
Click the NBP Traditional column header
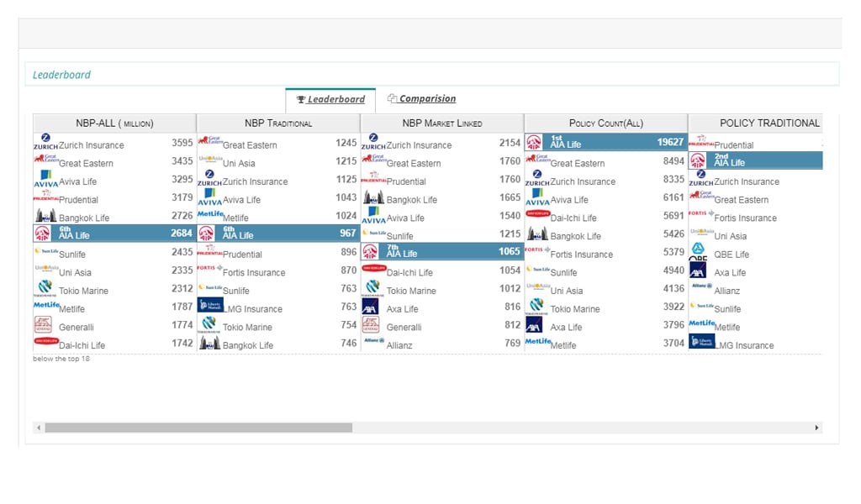(277, 123)
